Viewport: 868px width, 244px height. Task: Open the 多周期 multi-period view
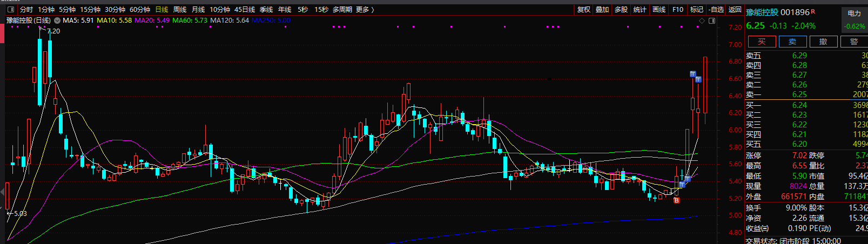(x=342, y=10)
